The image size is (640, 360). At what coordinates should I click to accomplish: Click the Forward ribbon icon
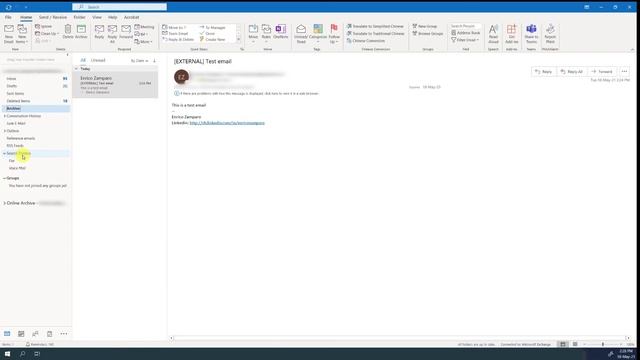pyautogui.click(x=126, y=32)
